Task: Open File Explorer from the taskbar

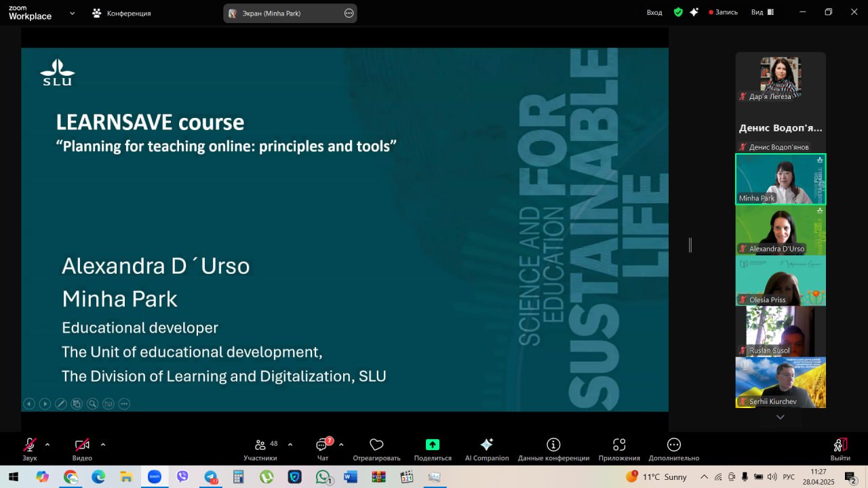Action: pos(126,476)
